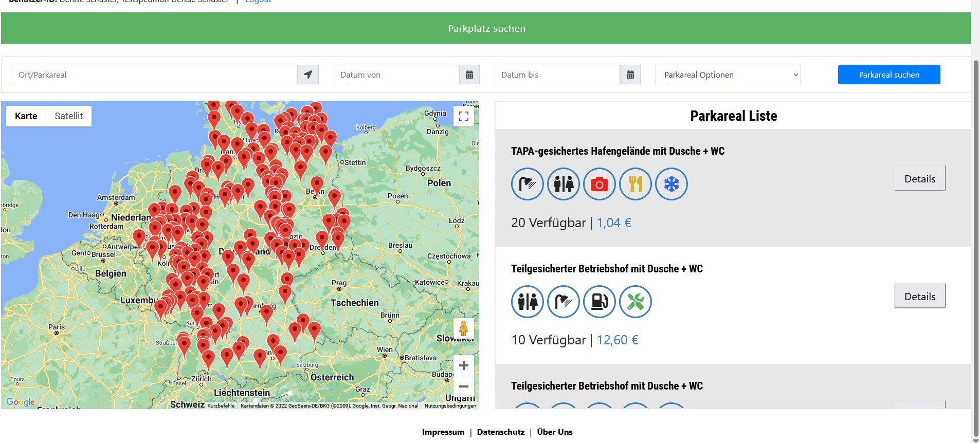Switch map to Satellit view

pos(69,116)
